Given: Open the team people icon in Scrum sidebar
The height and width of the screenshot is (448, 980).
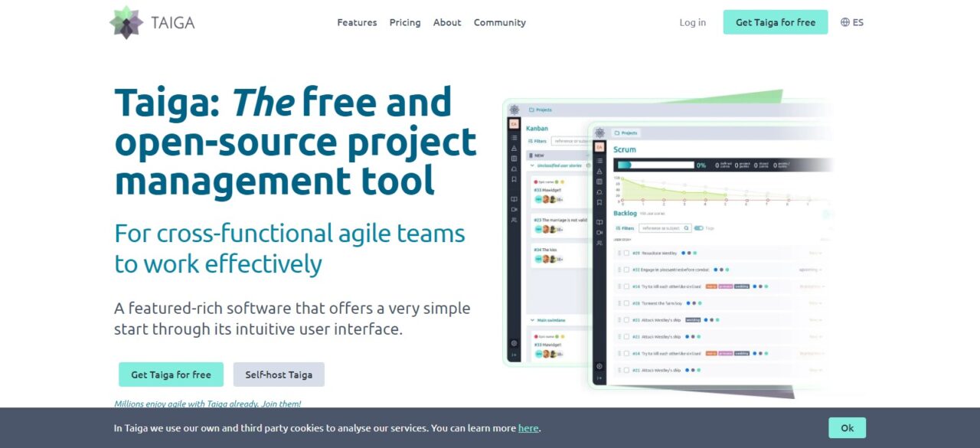Looking at the screenshot, I should point(599,243).
